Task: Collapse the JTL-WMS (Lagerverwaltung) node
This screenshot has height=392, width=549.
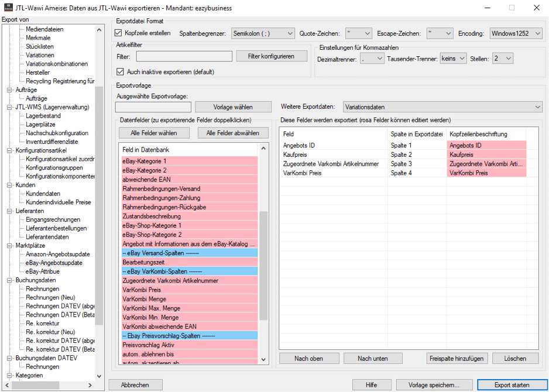Action: pyautogui.click(x=9, y=107)
